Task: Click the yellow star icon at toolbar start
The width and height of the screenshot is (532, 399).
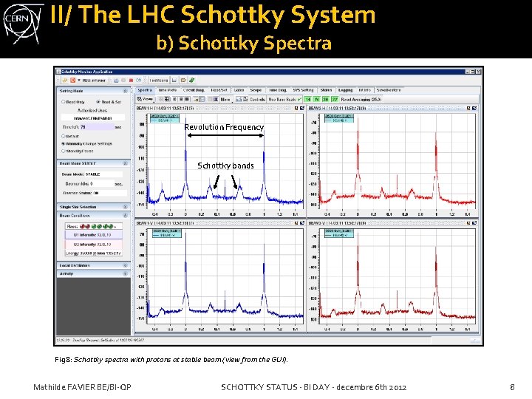Action: (x=65, y=81)
